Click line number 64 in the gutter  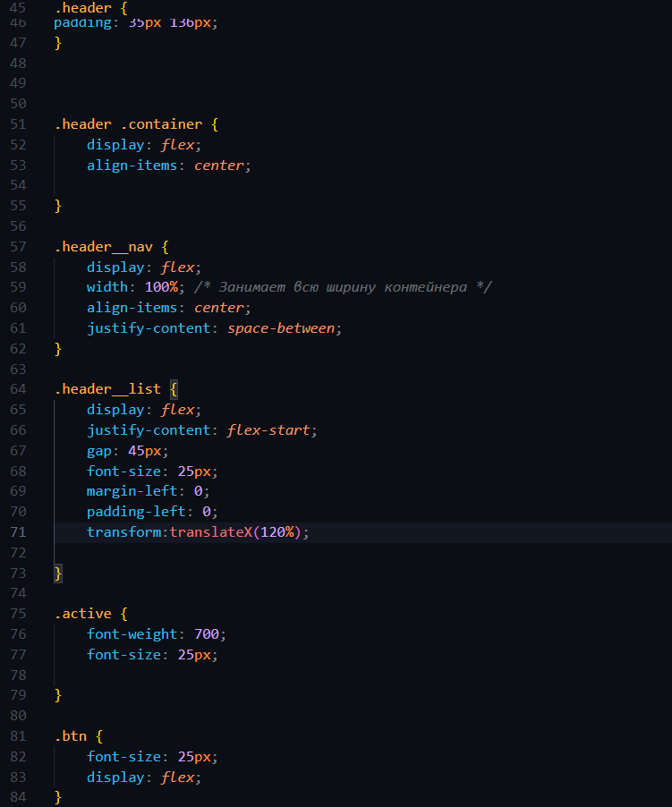[18, 389]
